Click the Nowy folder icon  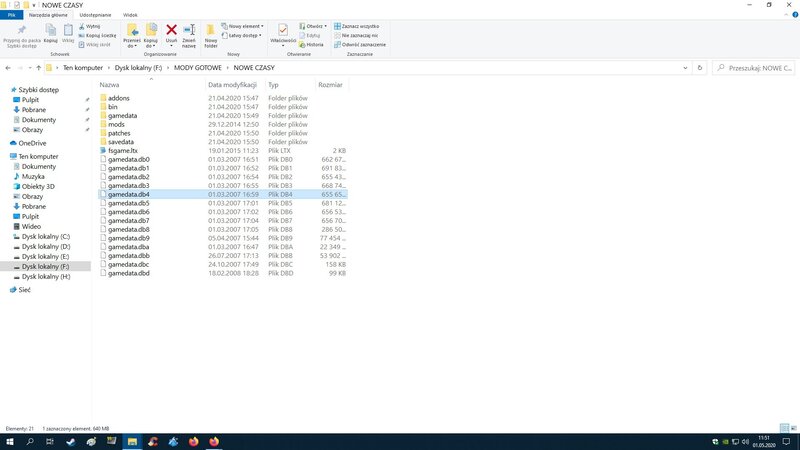[x=211, y=31]
